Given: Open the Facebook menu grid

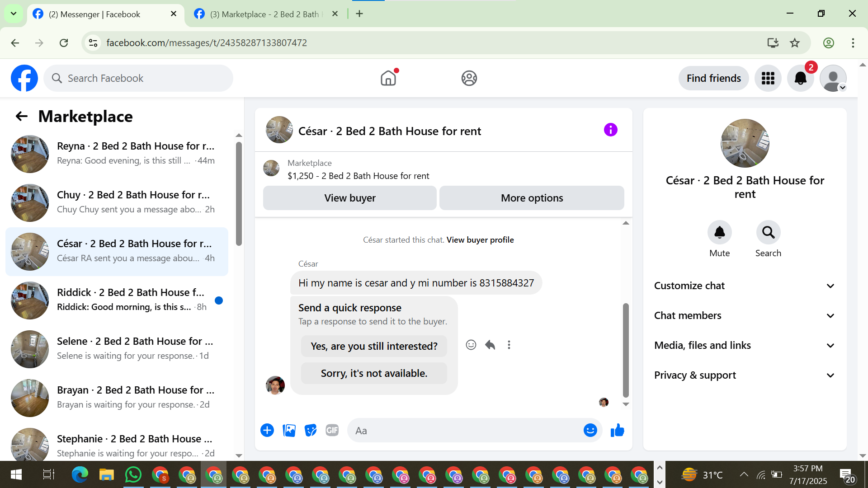Looking at the screenshot, I should (768, 79).
